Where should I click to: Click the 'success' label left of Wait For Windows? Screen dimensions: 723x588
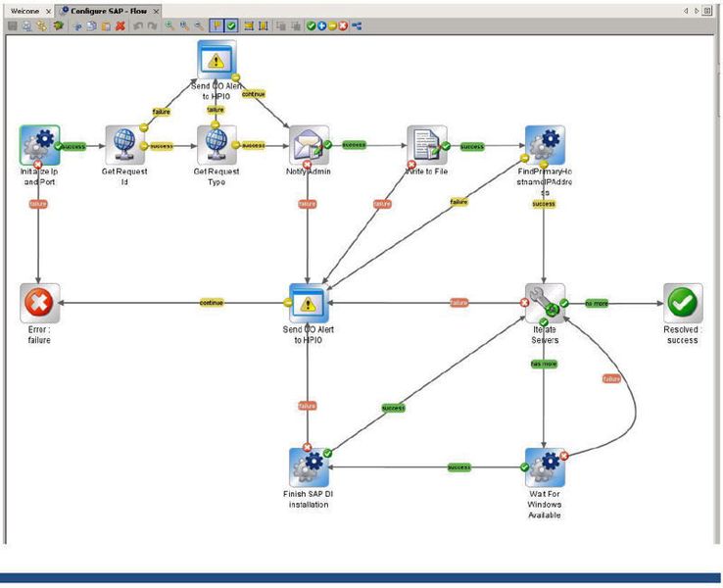point(459,467)
